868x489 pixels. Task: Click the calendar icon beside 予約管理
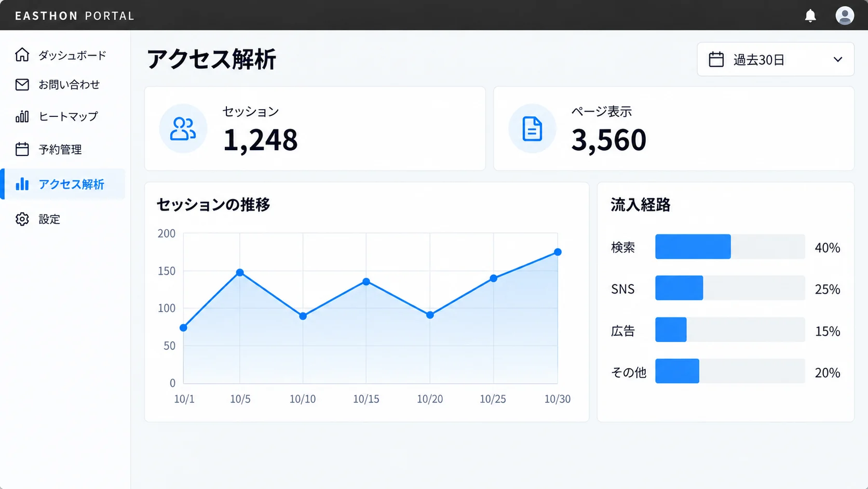(x=22, y=149)
